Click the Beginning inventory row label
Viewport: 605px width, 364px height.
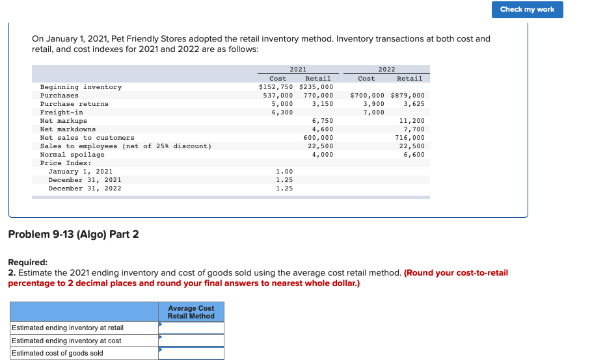(x=81, y=87)
